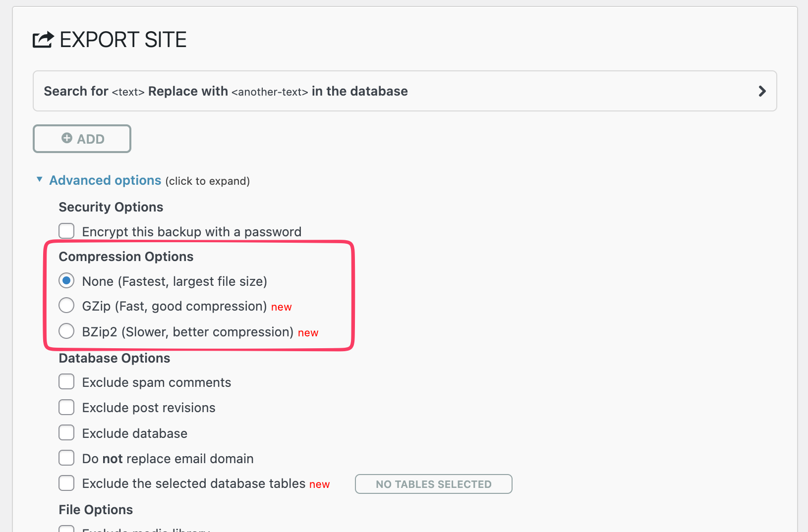
Task: Enable Encrypt this backup with a password
Action: pos(66,231)
